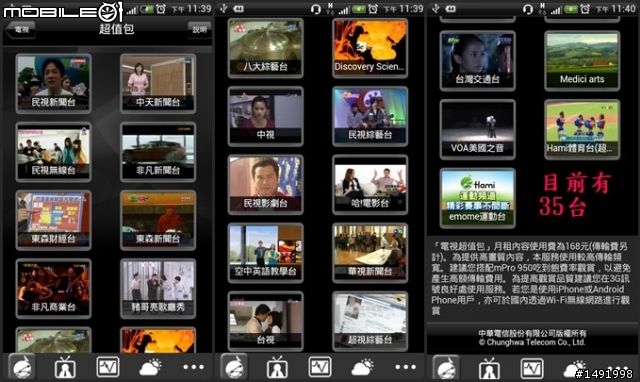Play the 民視綜藝台 channel

tap(370, 116)
